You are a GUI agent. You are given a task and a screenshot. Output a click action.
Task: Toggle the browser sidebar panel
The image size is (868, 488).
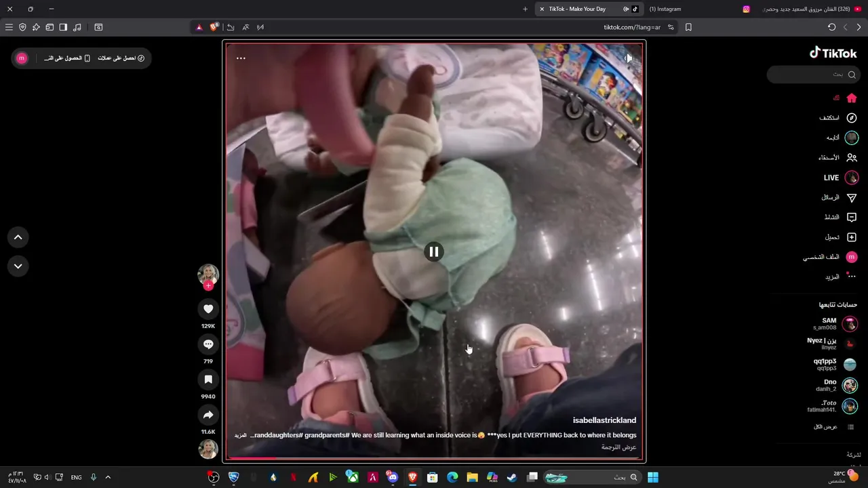tap(63, 27)
